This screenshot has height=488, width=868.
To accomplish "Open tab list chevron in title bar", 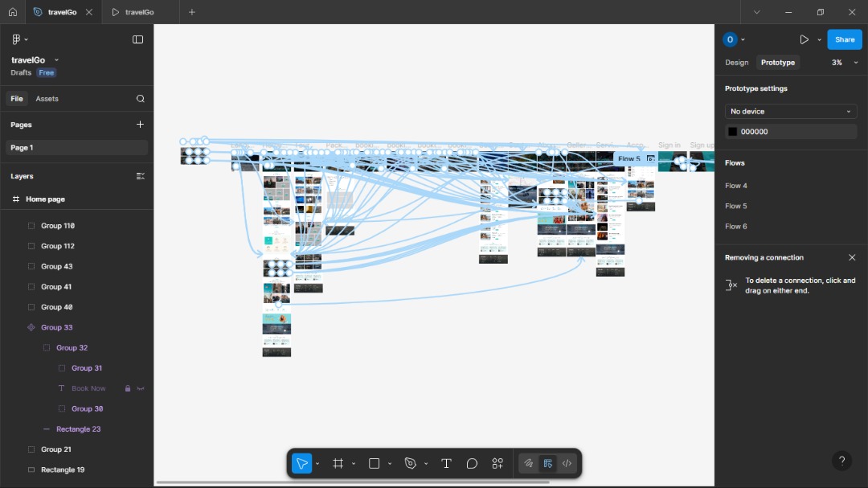I will coord(757,12).
